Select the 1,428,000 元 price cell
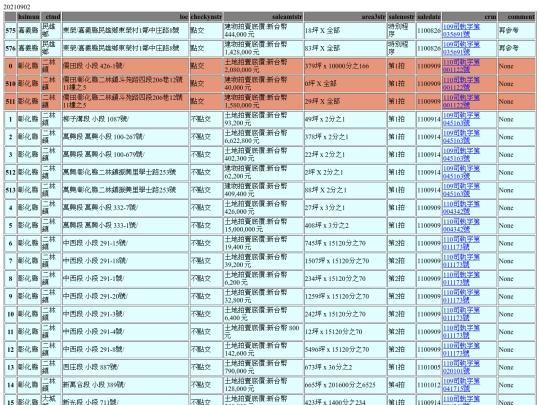Screen dimensions: 540x405 coord(263,48)
